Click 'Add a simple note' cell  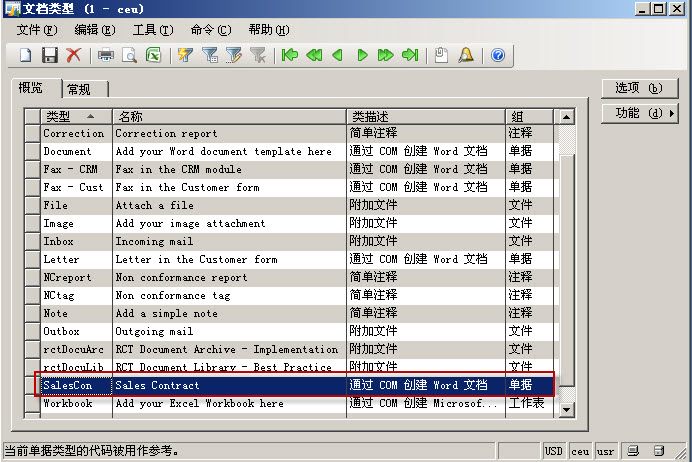pyautogui.click(x=229, y=314)
